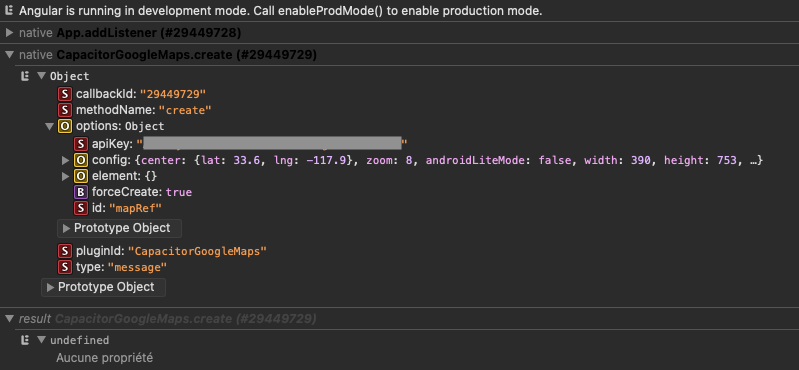This screenshot has width=799, height=370.
Task: Select the redacted apiKey value
Action: [x=272, y=143]
